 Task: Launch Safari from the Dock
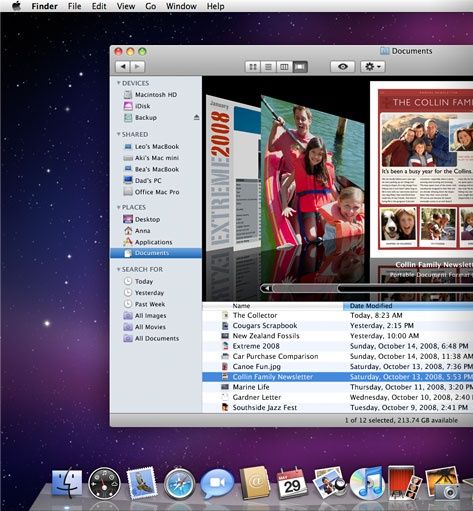pos(179,484)
